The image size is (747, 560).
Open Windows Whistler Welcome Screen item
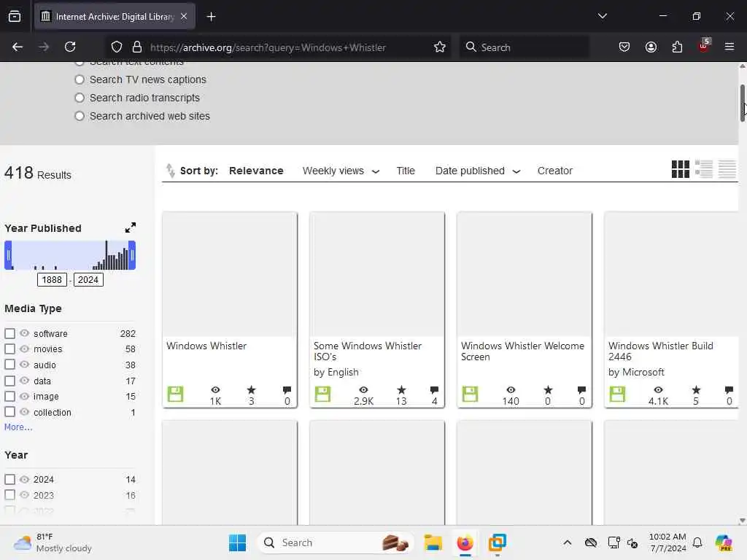[x=522, y=351]
